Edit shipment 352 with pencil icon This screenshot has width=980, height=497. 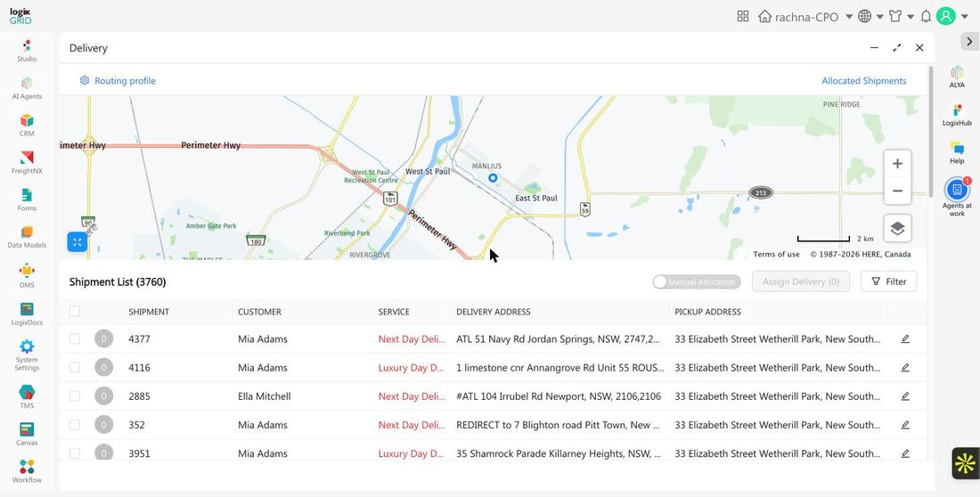(905, 425)
